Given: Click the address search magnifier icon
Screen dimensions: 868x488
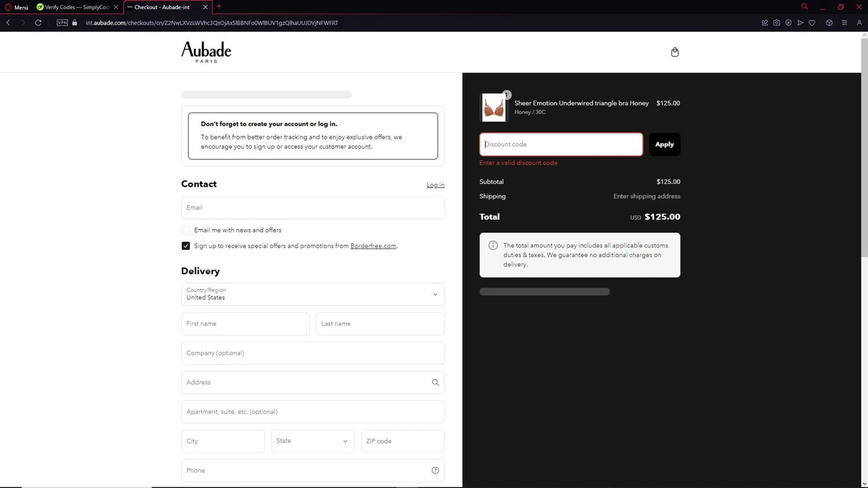Looking at the screenshot, I should pyautogui.click(x=435, y=382).
